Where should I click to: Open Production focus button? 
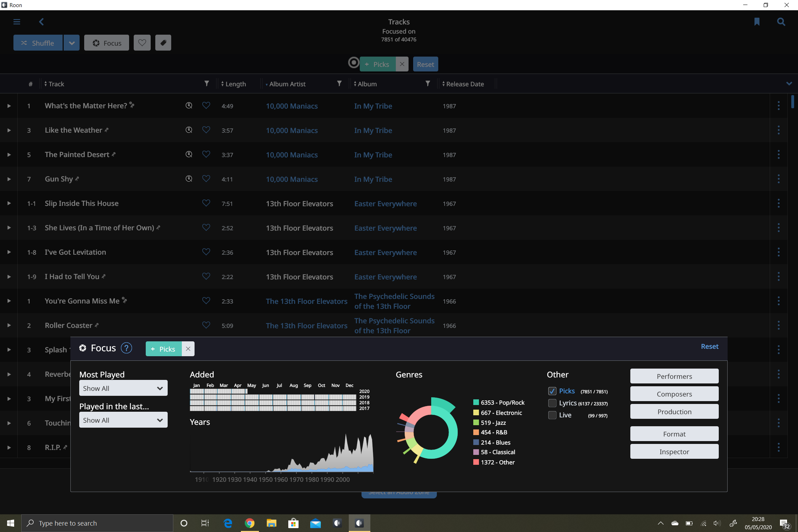pyautogui.click(x=674, y=411)
